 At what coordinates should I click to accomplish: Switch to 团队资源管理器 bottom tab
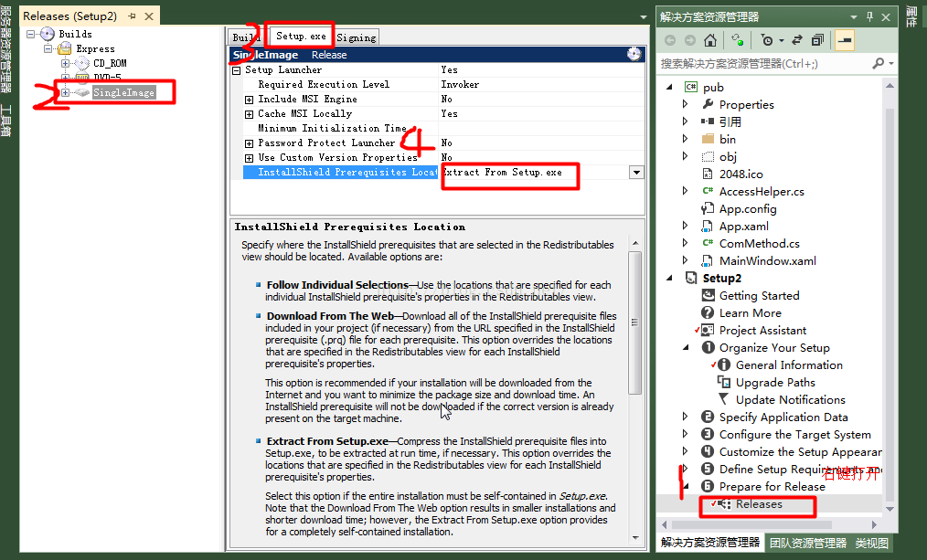point(807,543)
